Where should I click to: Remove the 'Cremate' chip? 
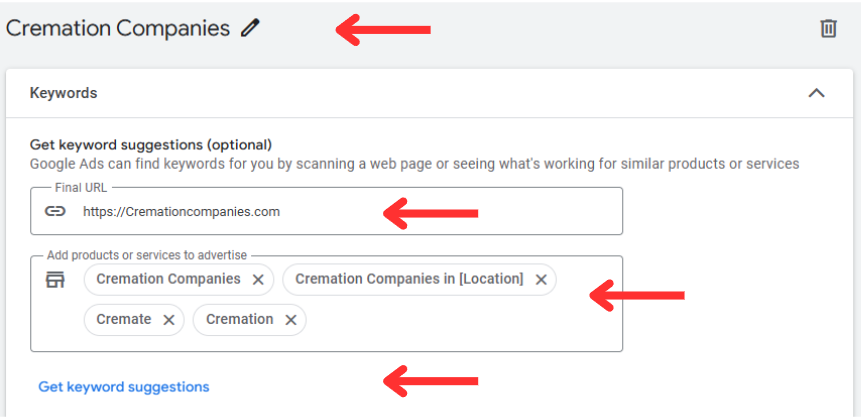(x=169, y=320)
